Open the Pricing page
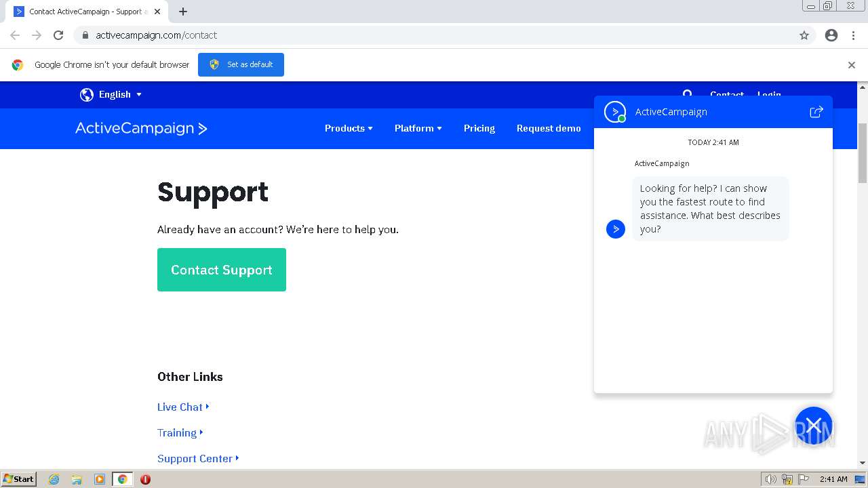The image size is (868, 488). tap(479, 128)
